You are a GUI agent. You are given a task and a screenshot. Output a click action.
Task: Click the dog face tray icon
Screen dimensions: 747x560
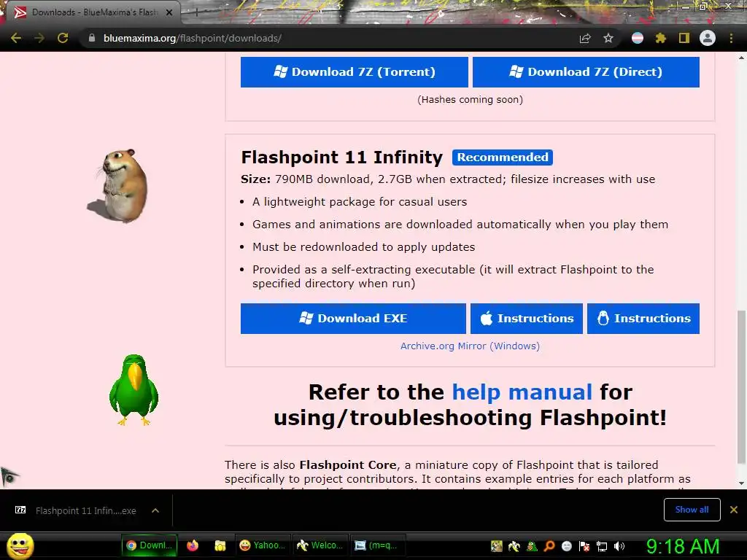point(496,546)
